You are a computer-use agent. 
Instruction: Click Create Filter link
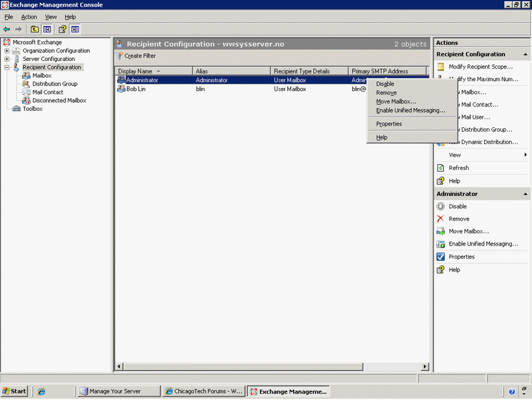(x=140, y=56)
